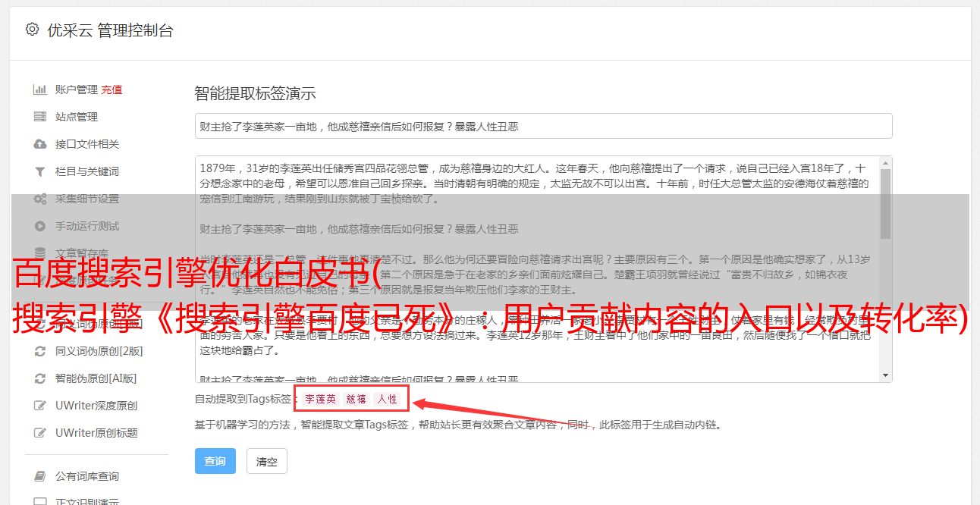Click the cloud upload icon for 接口文件相关

point(40,144)
